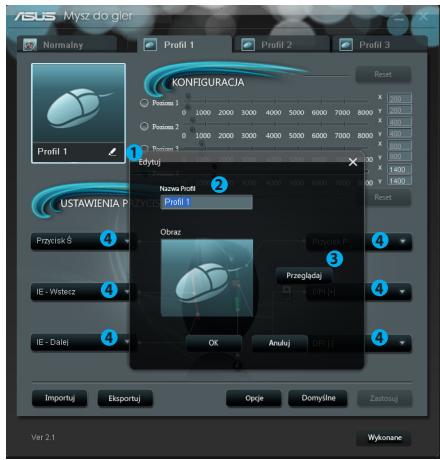Click the Poziom 1 X value field

(x=399, y=99)
